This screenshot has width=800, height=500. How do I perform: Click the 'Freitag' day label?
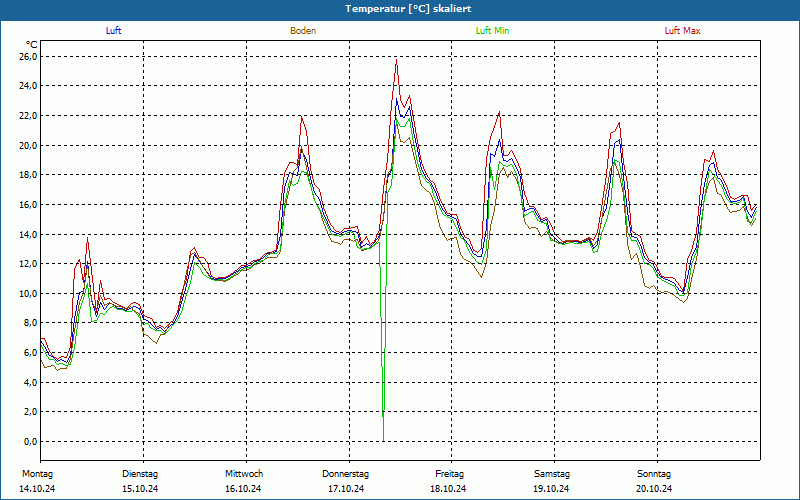[449, 474]
